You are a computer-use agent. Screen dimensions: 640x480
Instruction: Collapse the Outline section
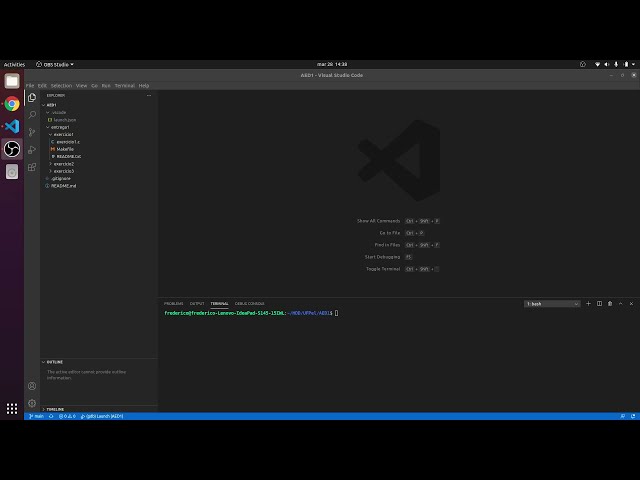tap(52, 362)
